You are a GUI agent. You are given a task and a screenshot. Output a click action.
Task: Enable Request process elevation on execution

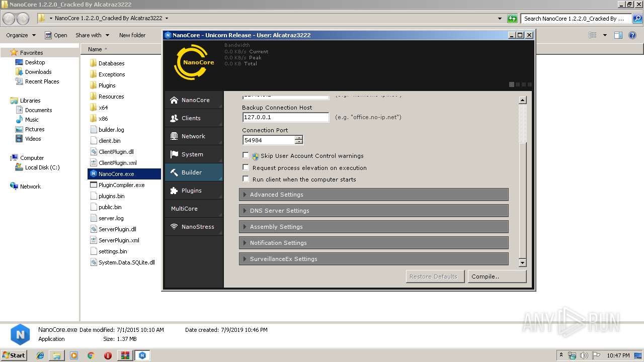coord(246,167)
